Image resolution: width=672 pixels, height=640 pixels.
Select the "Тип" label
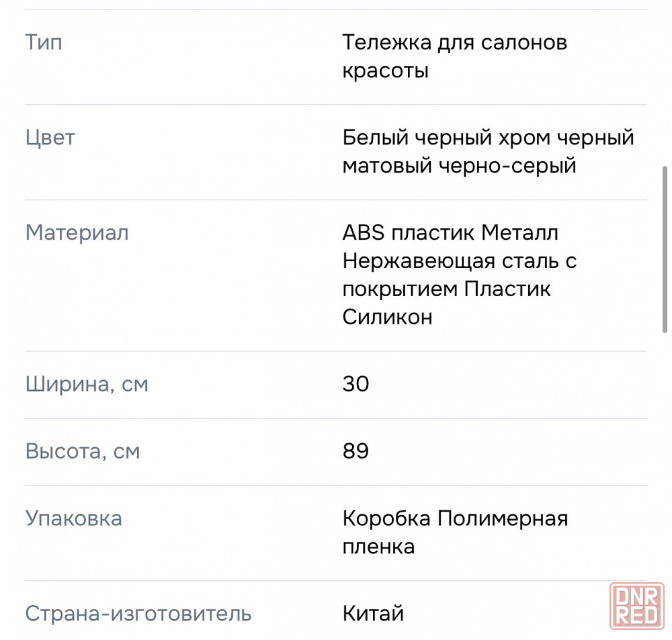coord(44,43)
